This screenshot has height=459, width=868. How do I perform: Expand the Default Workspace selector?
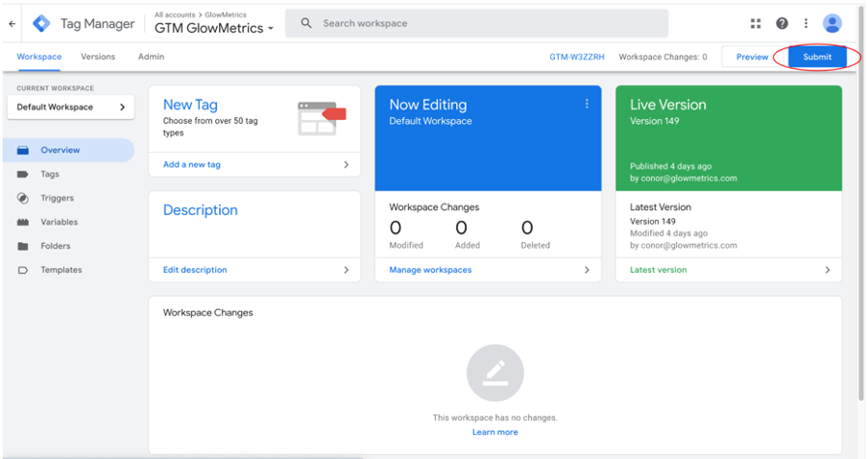tap(71, 107)
